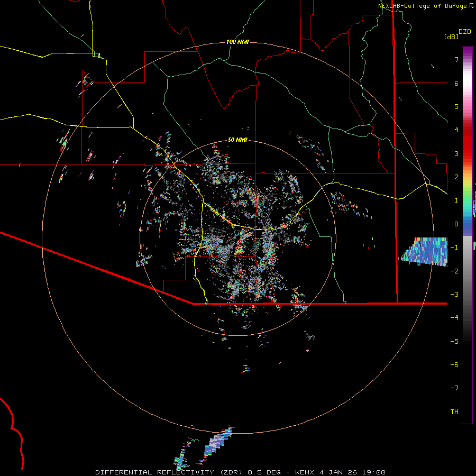Click the DZD legend title
476x476 pixels.
coord(465,32)
